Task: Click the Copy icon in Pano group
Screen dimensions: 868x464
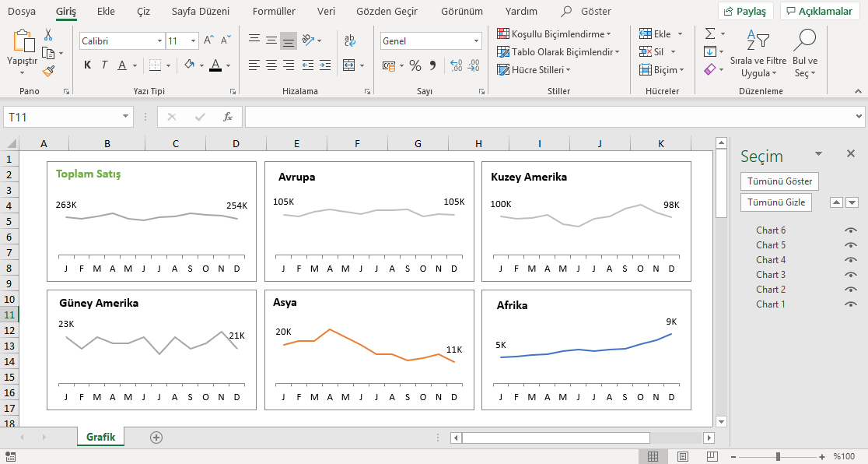Action: (49, 53)
